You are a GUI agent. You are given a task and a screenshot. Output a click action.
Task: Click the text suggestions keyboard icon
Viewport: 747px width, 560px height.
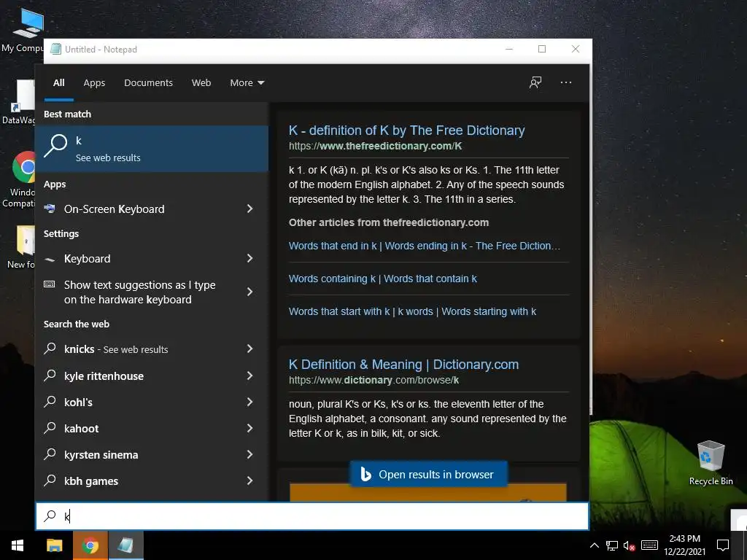[x=50, y=284]
